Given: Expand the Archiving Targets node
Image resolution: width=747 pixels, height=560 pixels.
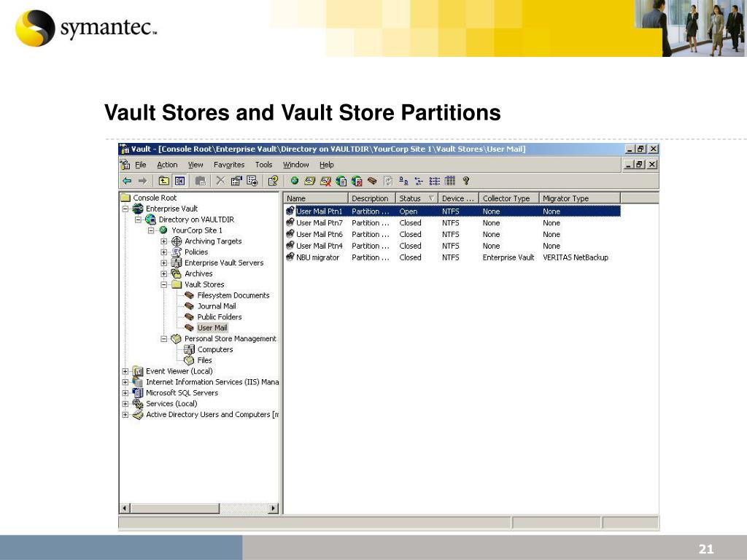Looking at the screenshot, I should [x=164, y=241].
